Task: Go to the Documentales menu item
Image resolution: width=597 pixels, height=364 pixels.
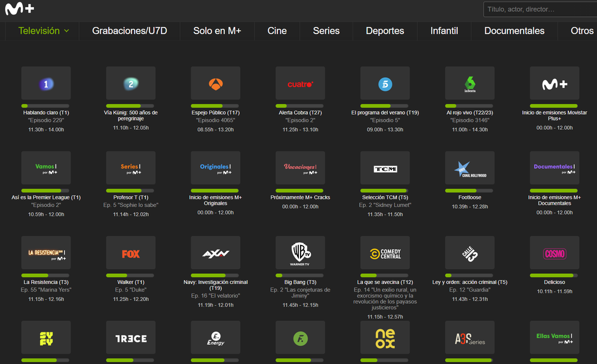Action: pyautogui.click(x=514, y=30)
